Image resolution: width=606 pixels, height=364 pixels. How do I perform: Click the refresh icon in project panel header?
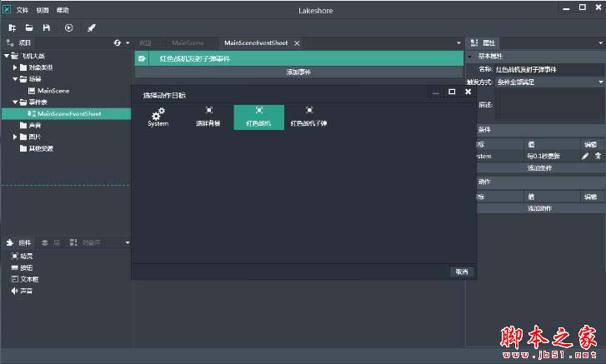pyautogui.click(x=117, y=42)
